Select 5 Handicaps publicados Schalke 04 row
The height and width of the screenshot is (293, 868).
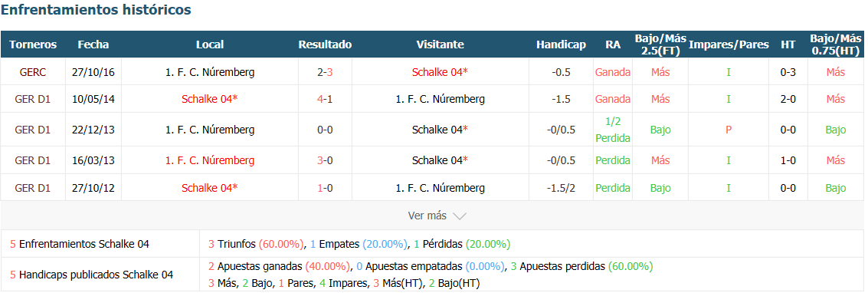(x=432, y=274)
